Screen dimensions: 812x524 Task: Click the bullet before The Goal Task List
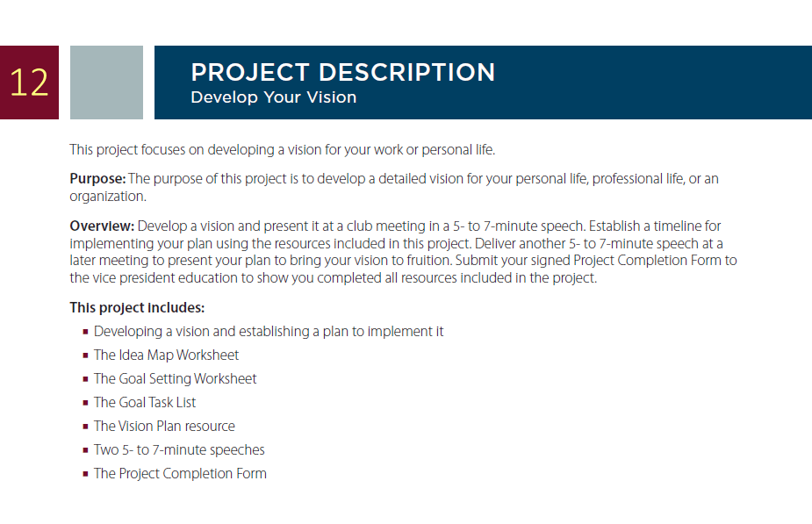85,403
